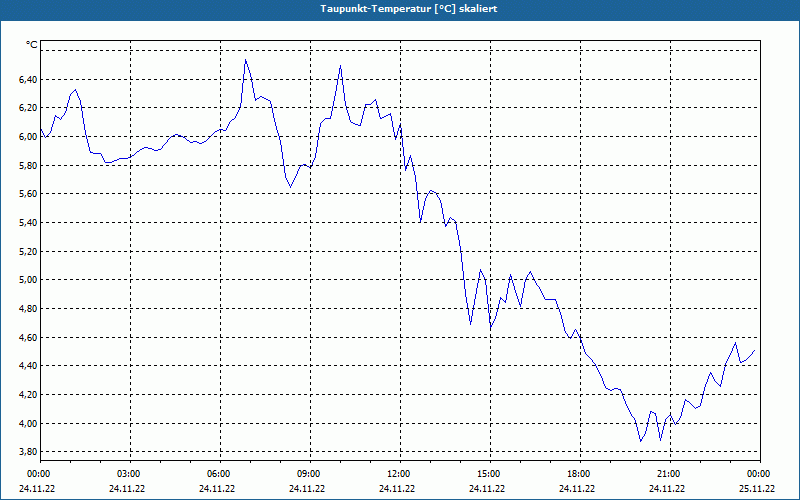800x500 pixels.
Task: Click the 5,60 y-axis value
Action: (x=27, y=194)
